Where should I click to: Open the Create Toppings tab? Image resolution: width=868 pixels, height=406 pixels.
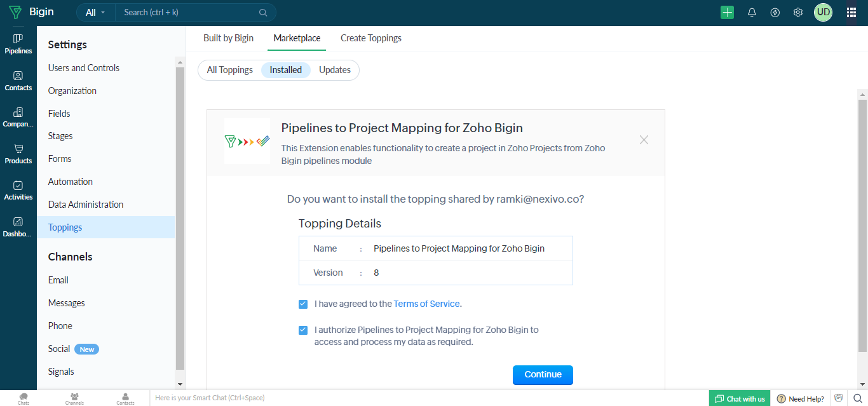(x=371, y=38)
